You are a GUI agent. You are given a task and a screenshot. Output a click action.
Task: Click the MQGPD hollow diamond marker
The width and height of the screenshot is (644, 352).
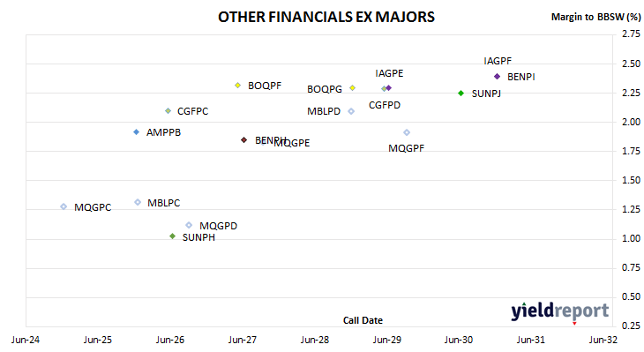click(x=189, y=225)
